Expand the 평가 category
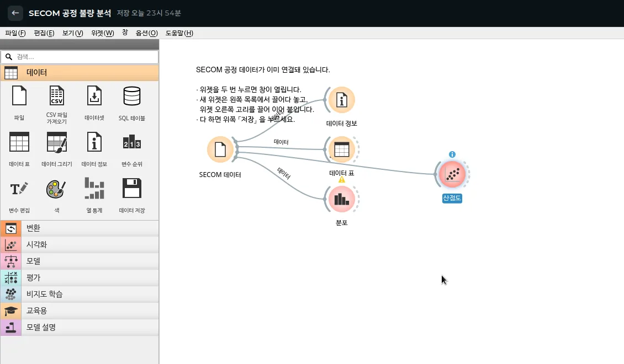 tap(80, 278)
